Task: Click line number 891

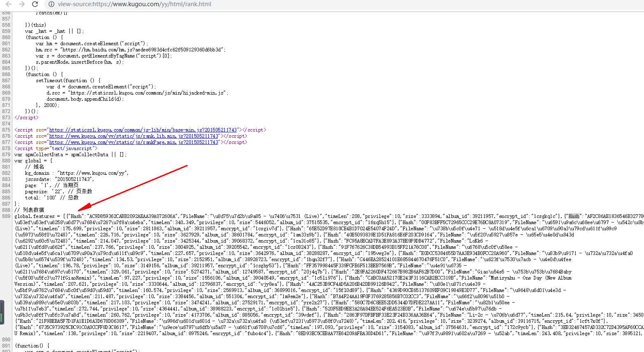Action: [6, 346]
